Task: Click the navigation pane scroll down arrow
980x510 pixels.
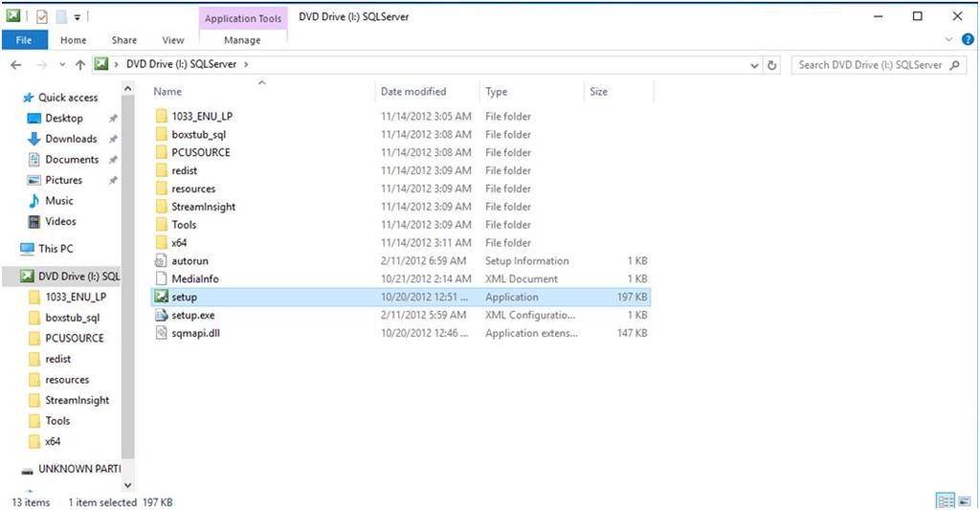Action: pyautogui.click(x=127, y=485)
